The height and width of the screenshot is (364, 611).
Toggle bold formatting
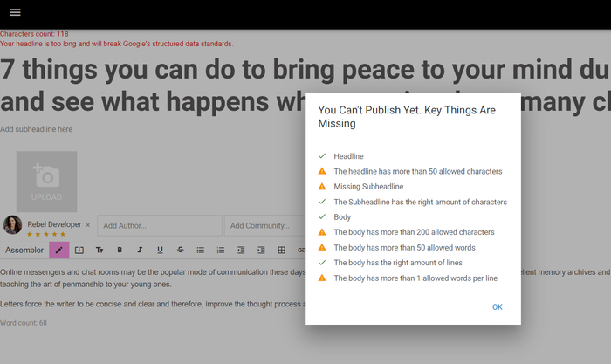(x=120, y=251)
